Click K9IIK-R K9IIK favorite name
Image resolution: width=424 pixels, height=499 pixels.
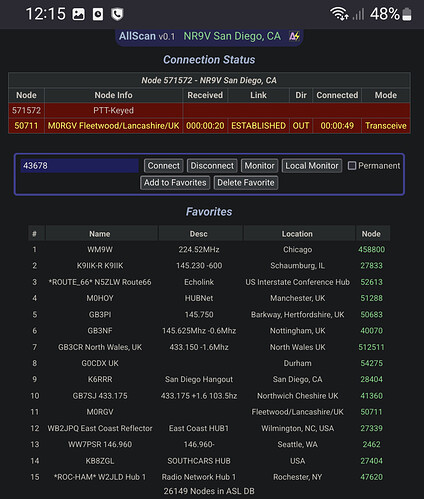pos(100,266)
